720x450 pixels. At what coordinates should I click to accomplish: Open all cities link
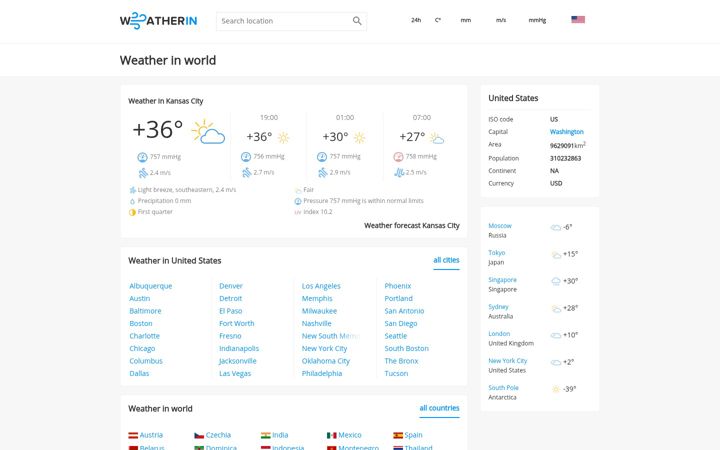click(446, 260)
